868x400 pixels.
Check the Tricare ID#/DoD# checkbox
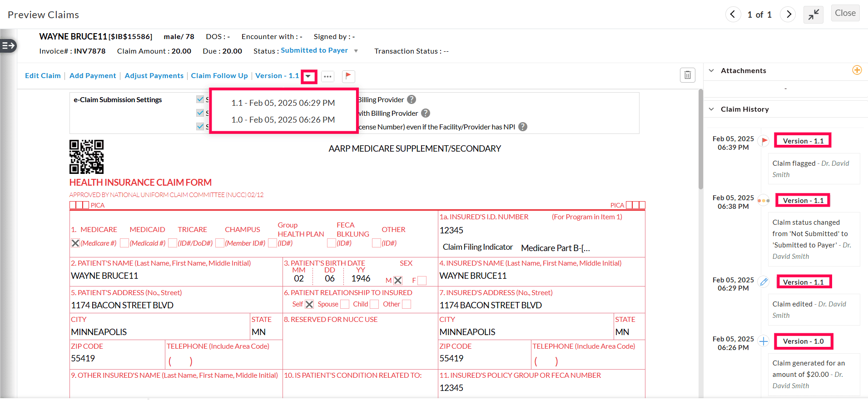(173, 243)
